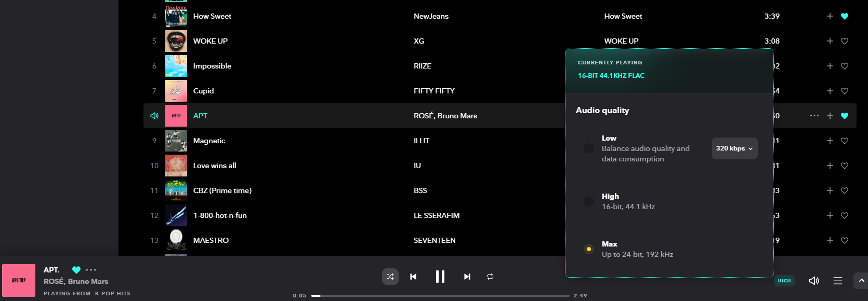This screenshot has width=868, height=301.
Task: Like WOKE UP with heart icon
Action: [845, 41]
